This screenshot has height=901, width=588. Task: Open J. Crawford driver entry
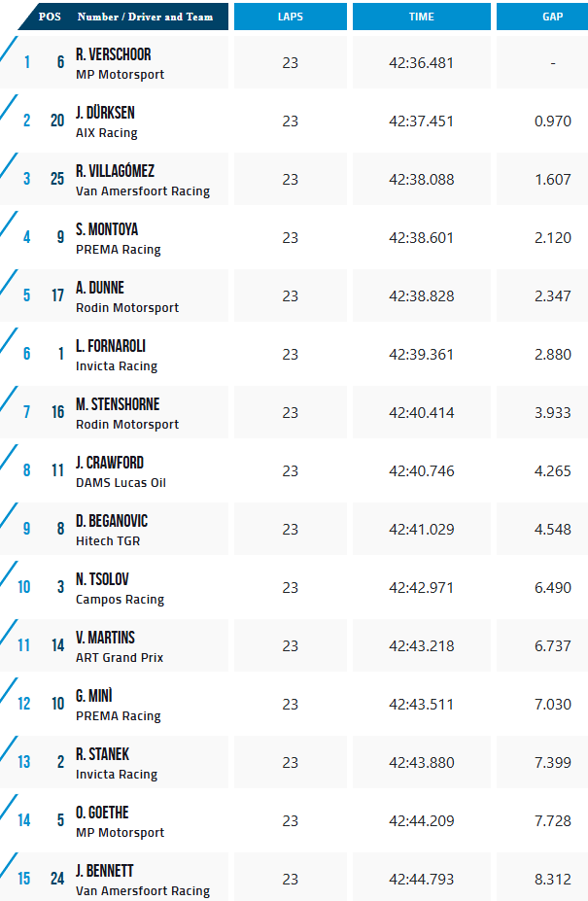coord(110,463)
